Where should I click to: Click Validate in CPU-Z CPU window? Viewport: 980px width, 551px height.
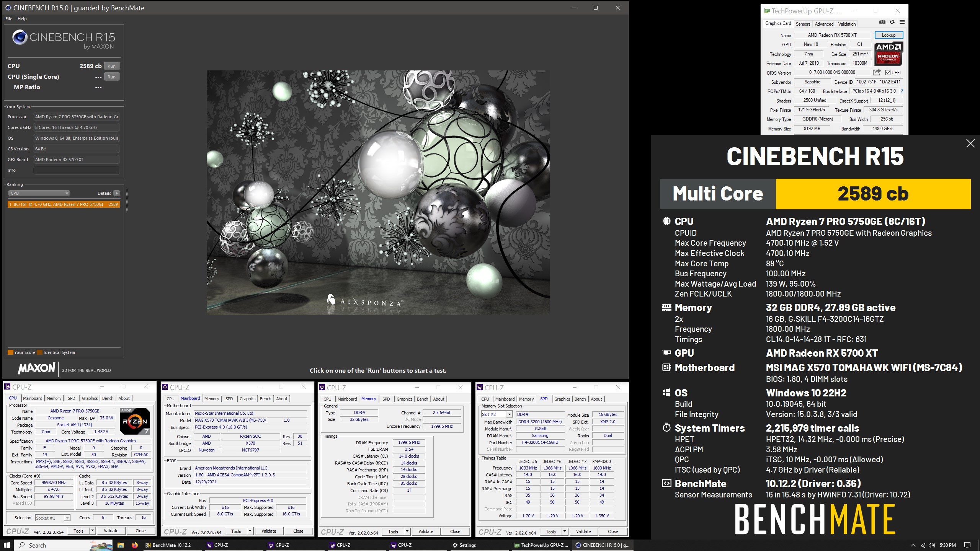111,531
